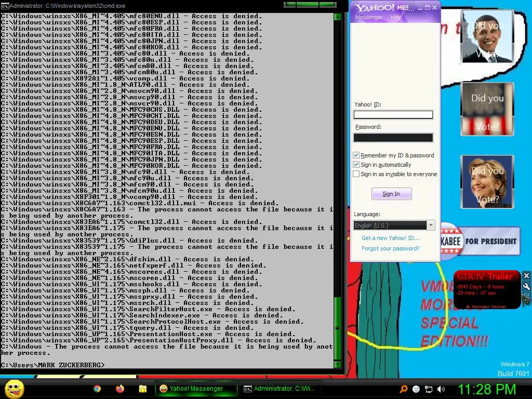Click the GdiPlus.dll access denied line
The height and width of the screenshot is (399, 532).
pyautogui.click(x=131, y=241)
